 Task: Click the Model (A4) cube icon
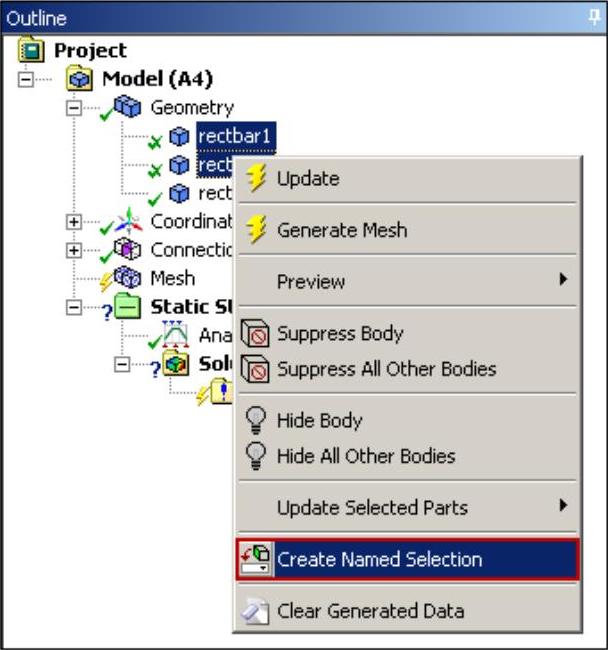click(x=80, y=78)
